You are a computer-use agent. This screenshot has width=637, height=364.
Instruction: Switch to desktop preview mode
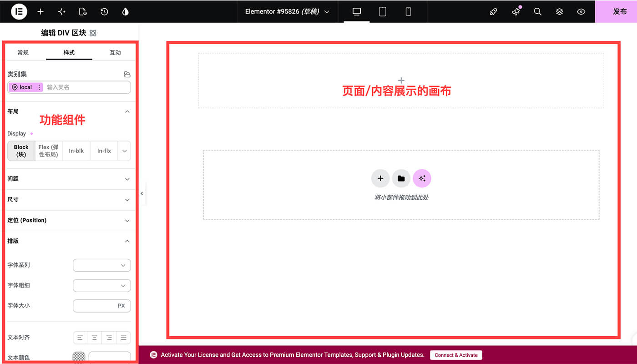pyautogui.click(x=357, y=12)
